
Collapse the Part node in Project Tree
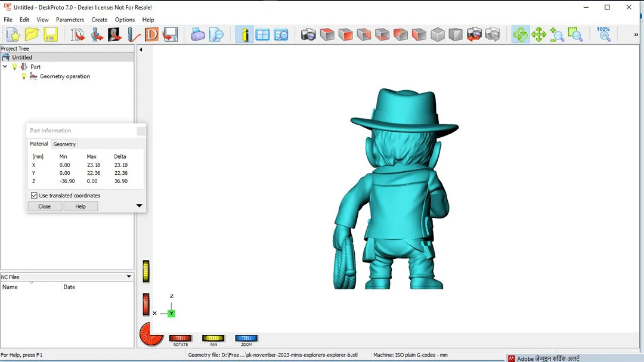point(5,67)
